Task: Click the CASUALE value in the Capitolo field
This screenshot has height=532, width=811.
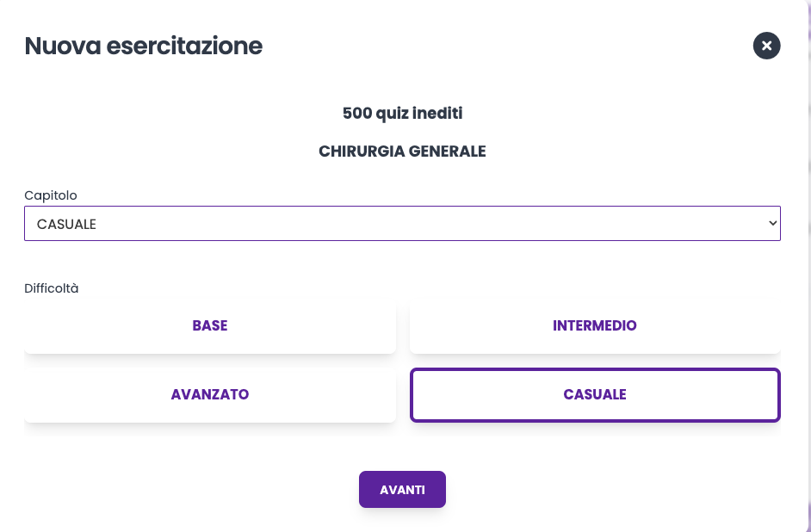Action: [66, 224]
